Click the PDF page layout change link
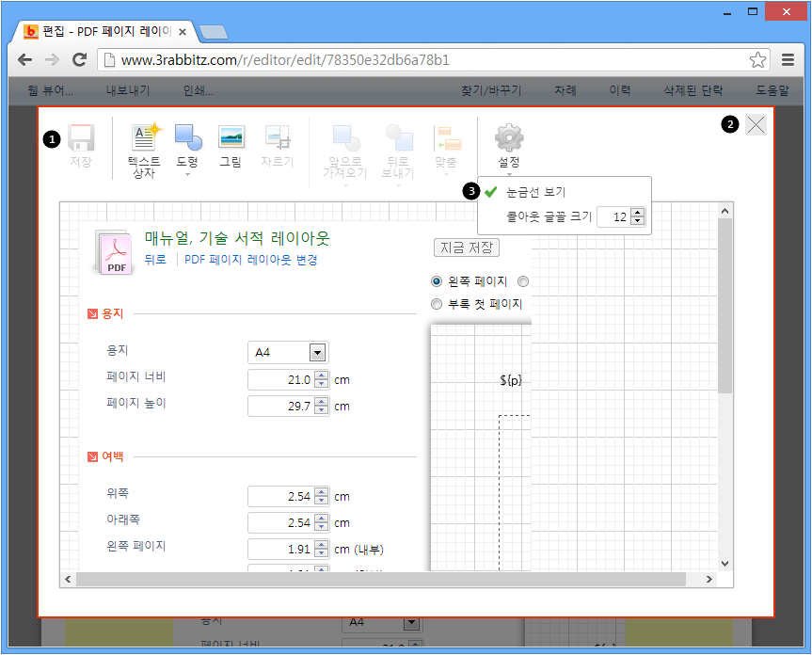The width and height of the screenshot is (812, 655). 250,260
